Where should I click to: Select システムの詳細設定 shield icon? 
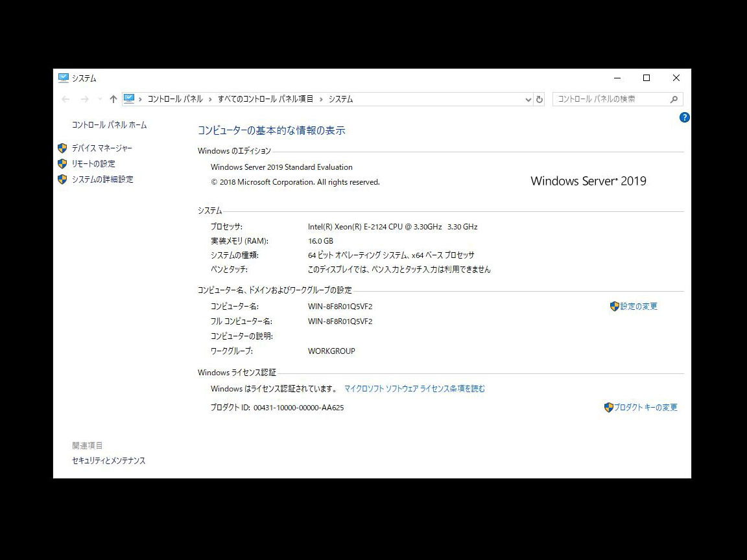(62, 179)
